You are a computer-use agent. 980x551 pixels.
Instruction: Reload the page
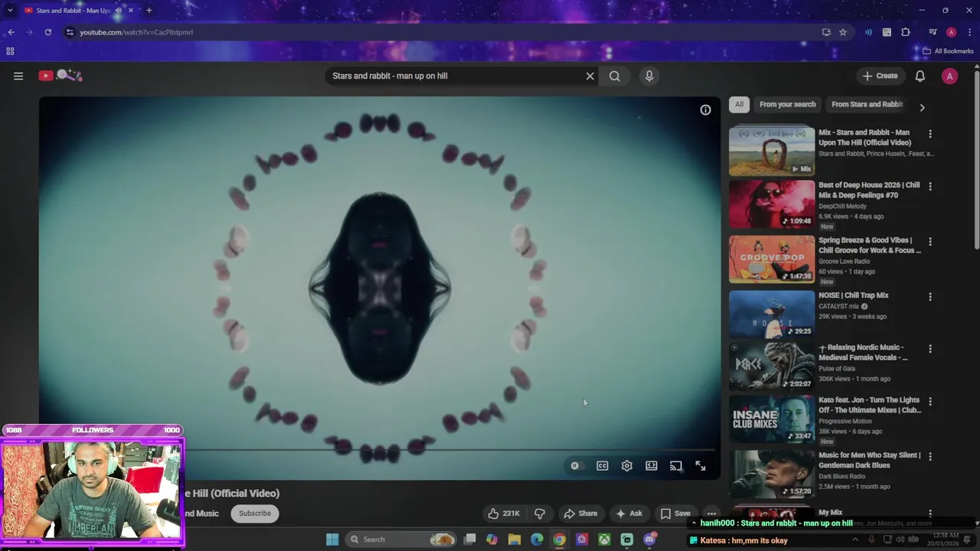point(47,32)
